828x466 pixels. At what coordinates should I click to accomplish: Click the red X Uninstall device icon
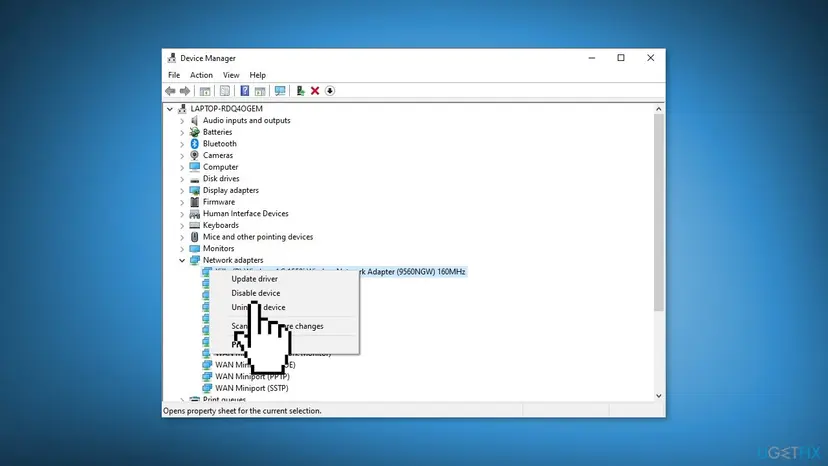pyautogui.click(x=315, y=91)
